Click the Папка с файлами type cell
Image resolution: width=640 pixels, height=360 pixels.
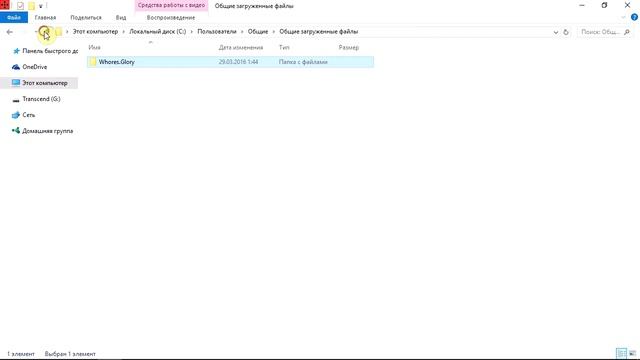coord(303,62)
